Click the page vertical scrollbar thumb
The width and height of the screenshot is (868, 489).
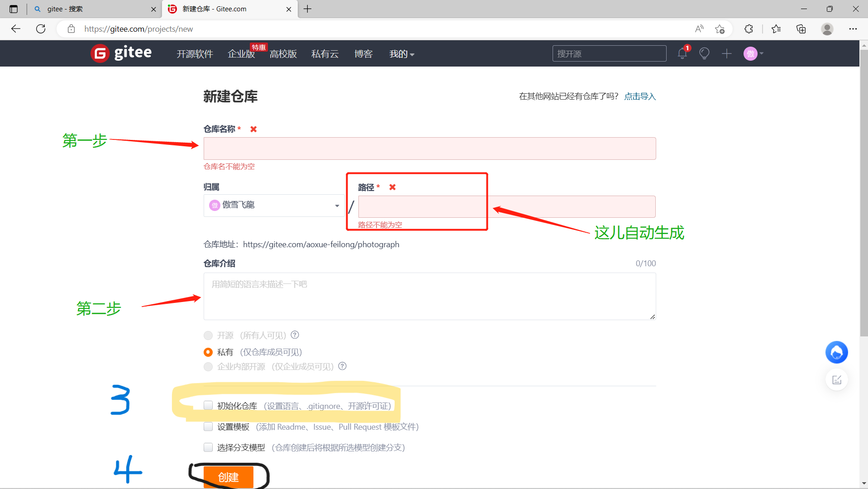tap(864, 192)
